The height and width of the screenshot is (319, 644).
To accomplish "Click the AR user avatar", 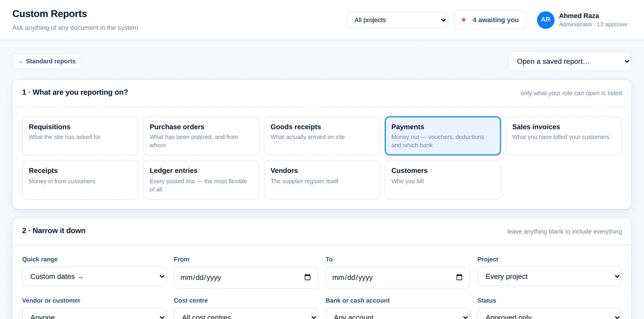I will coord(546,20).
